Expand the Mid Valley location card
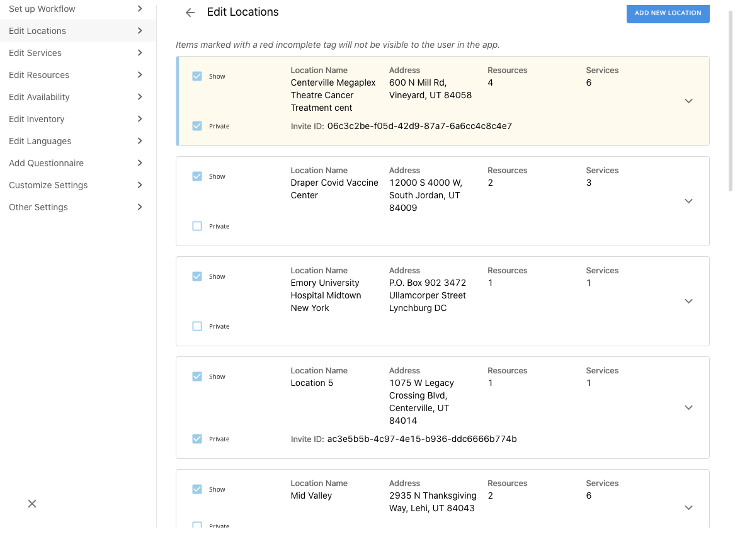This screenshot has height=533, width=741. [689, 508]
